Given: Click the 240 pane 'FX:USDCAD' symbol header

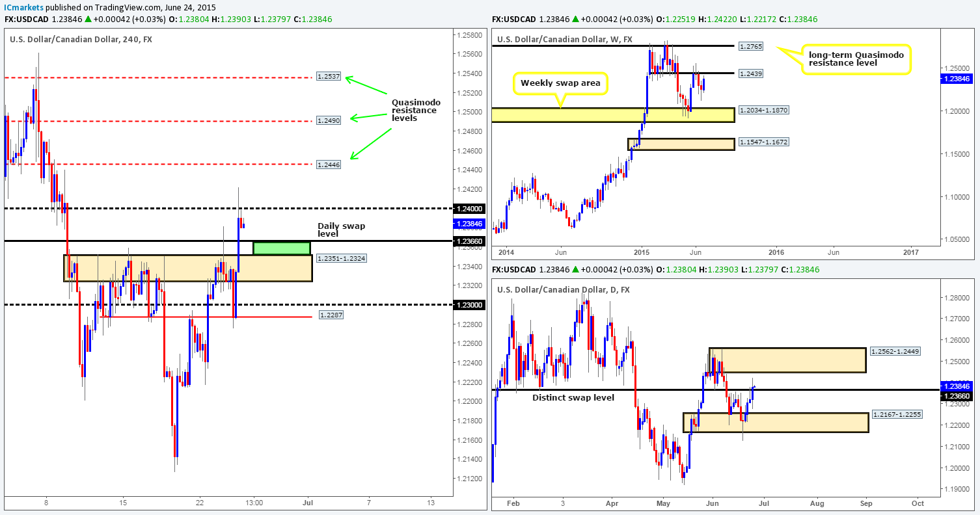Looking at the screenshot, I should tap(27, 20).
